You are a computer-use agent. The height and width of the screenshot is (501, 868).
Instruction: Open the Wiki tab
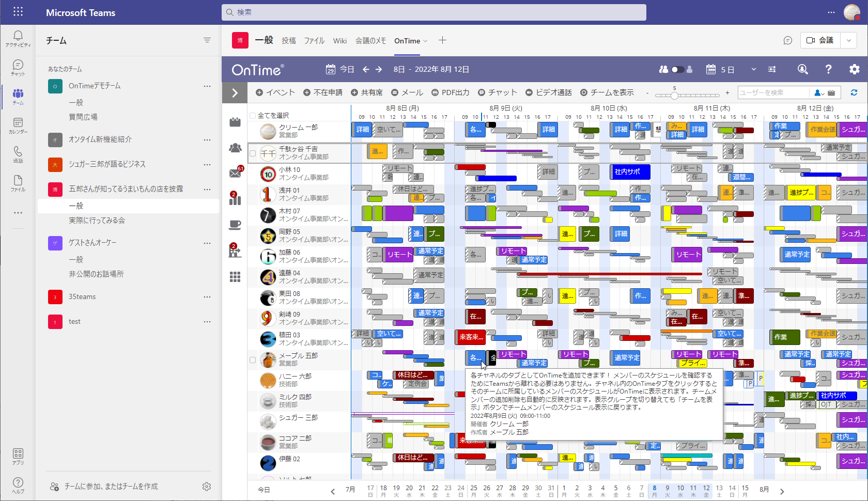(339, 41)
